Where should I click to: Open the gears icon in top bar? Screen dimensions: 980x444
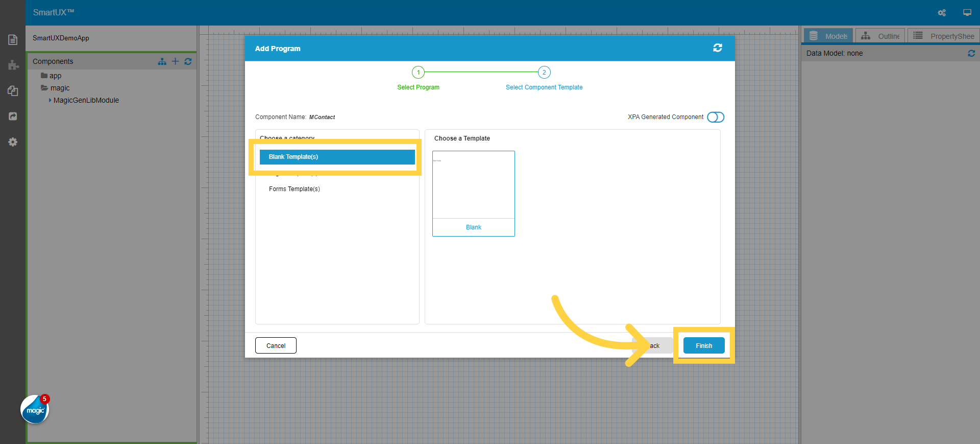click(942, 13)
